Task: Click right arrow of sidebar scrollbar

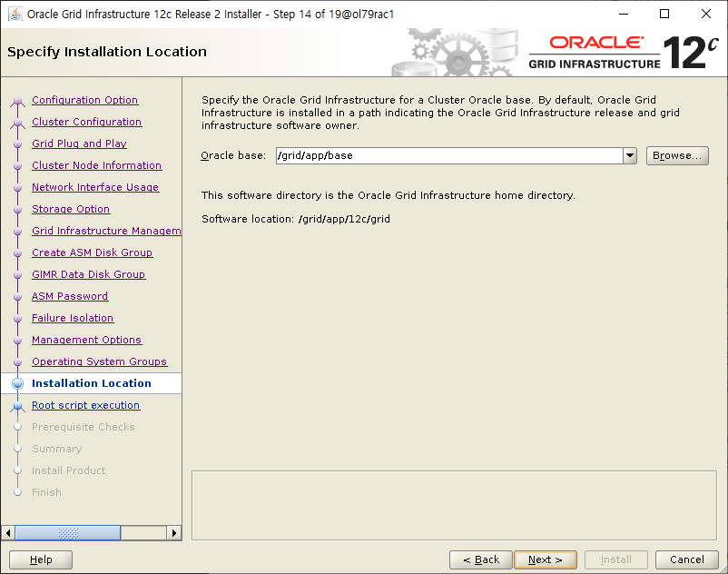Action: 173,532
